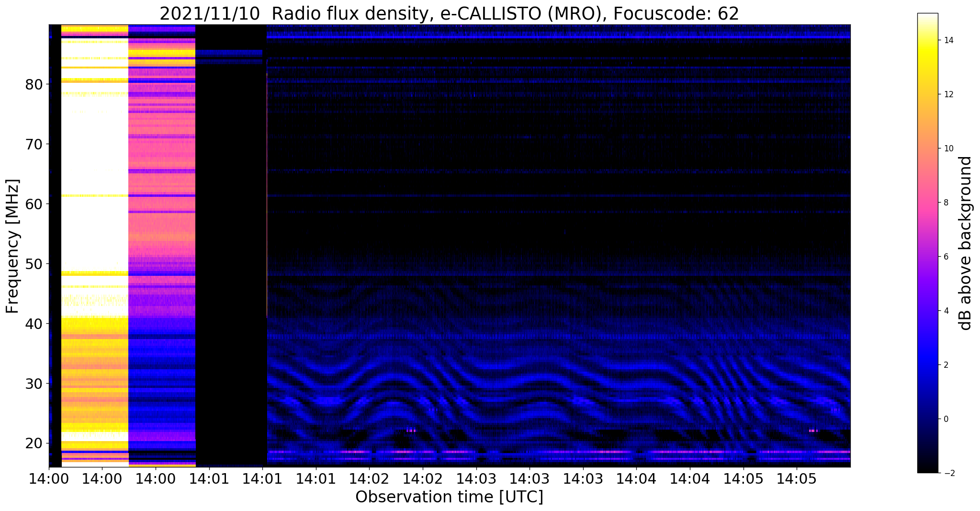Select the 'Frequency [MHz]' y-axis label
This screenshot has width=980, height=511.
(13, 246)
